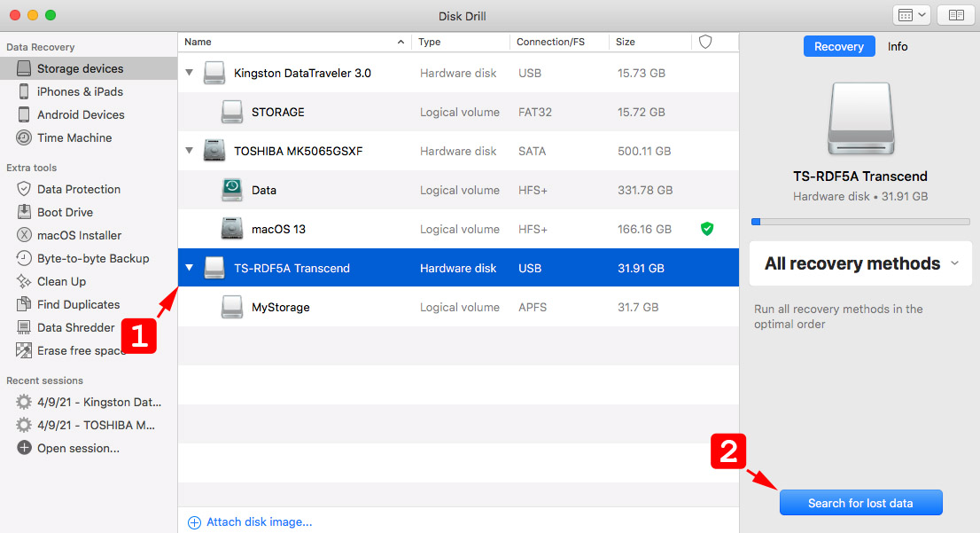Click the disk usage progress bar
This screenshot has width=980, height=533.
[860, 222]
